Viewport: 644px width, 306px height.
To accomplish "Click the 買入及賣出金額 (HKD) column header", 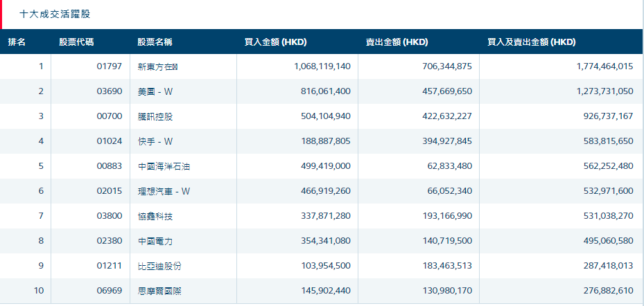I will (x=532, y=42).
